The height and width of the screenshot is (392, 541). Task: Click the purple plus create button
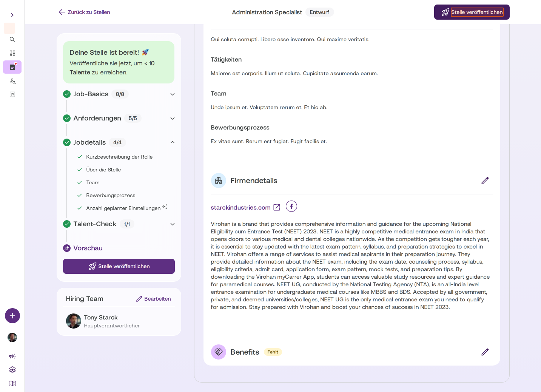[x=12, y=316]
